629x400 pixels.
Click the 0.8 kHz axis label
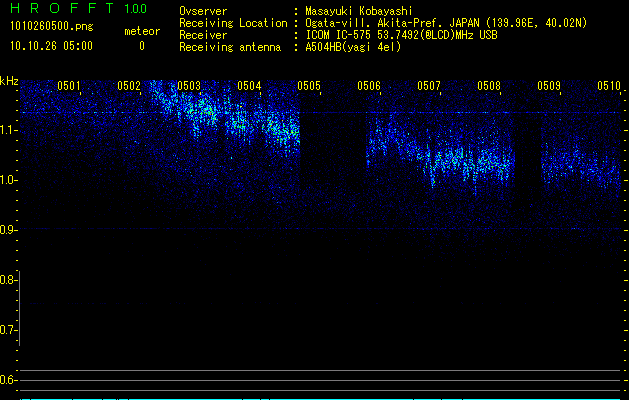[x=7, y=280]
